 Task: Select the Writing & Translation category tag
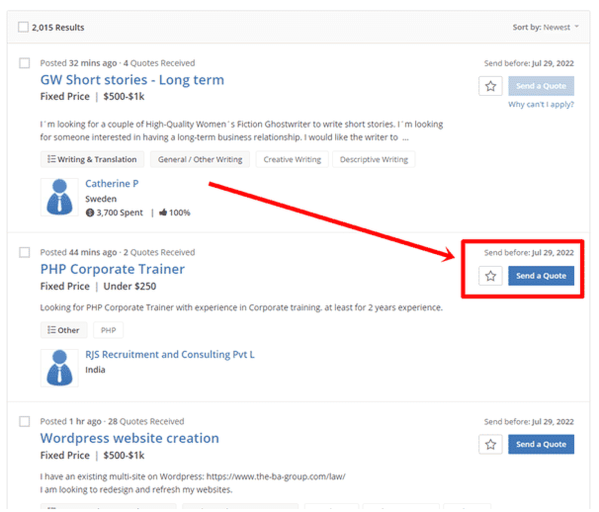[92, 159]
